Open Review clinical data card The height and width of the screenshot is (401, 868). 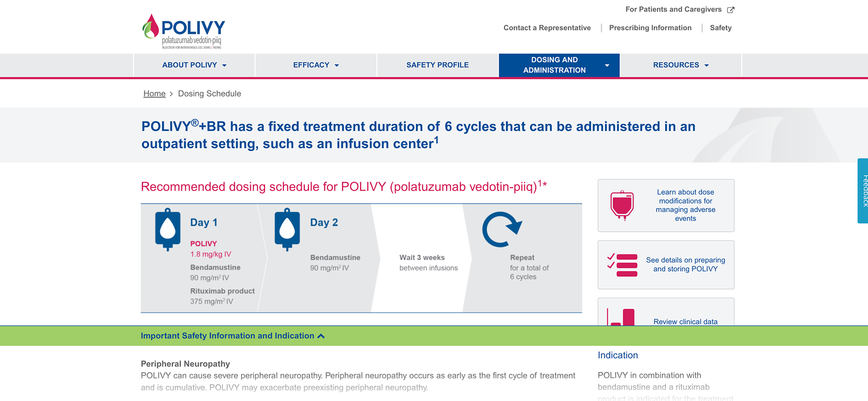[x=666, y=312]
